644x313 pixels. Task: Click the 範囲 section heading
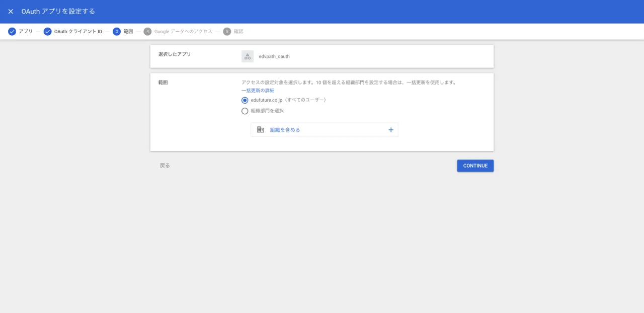point(163,82)
